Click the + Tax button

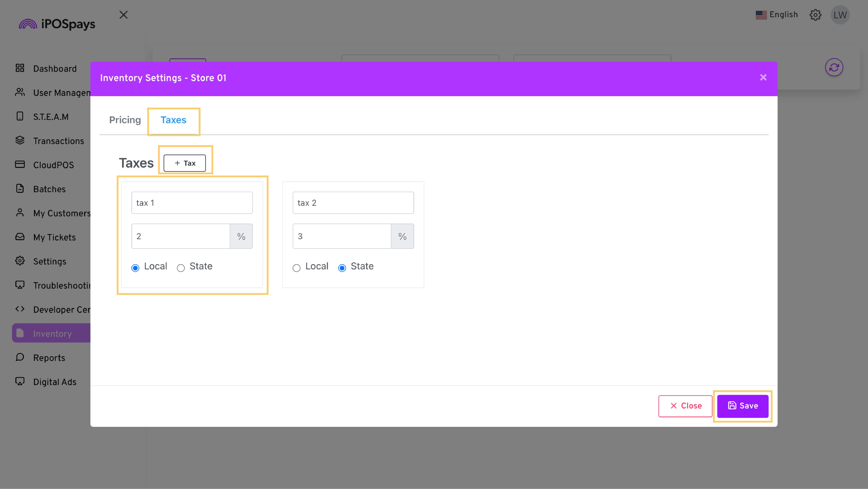[185, 163]
